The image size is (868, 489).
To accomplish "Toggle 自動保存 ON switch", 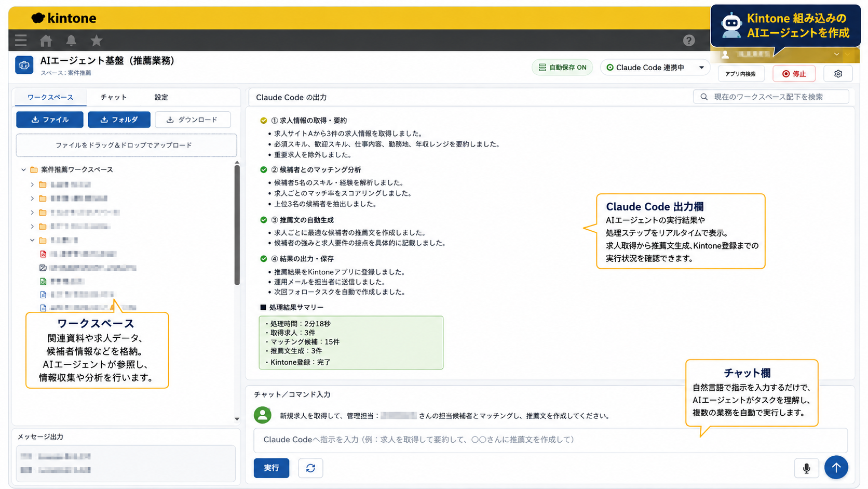I will tap(562, 68).
